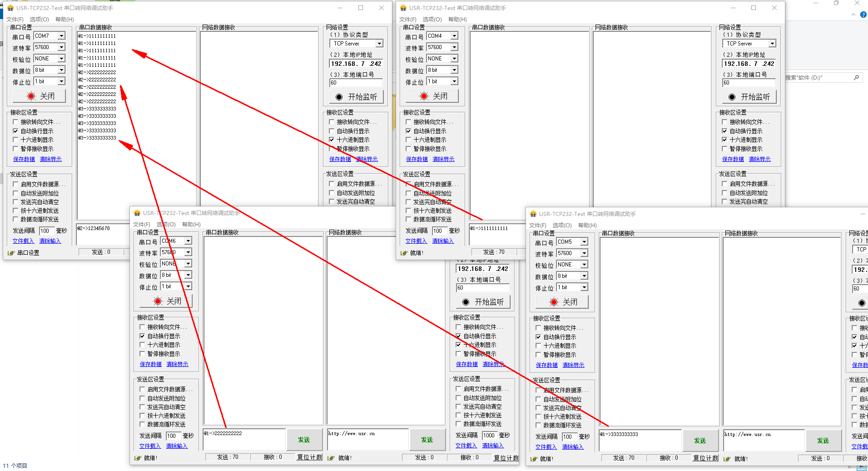The height and width of the screenshot is (471, 868).
Task: Open 帮助(H) menu in the COM5 window
Action: [587, 225]
